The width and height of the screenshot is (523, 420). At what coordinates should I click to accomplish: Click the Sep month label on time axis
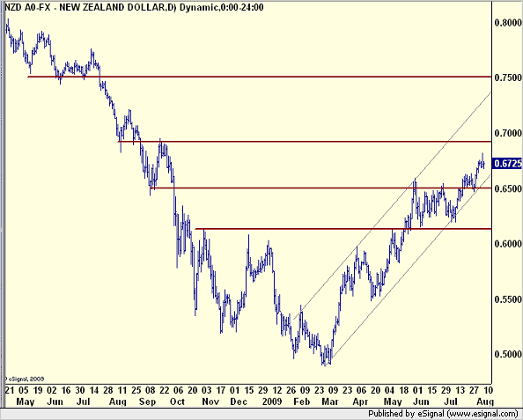click(147, 402)
